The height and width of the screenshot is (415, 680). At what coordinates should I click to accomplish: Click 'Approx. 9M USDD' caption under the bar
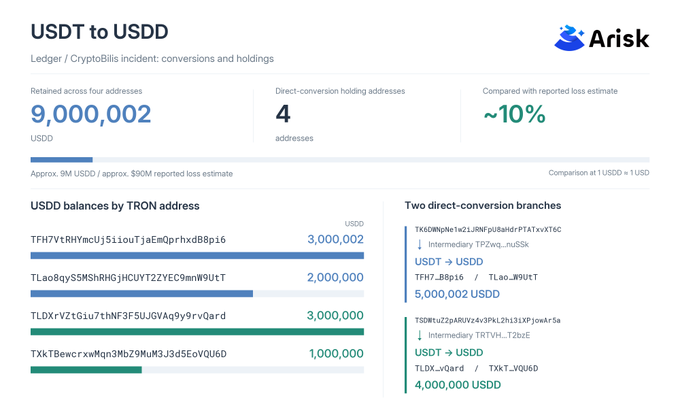point(131,173)
